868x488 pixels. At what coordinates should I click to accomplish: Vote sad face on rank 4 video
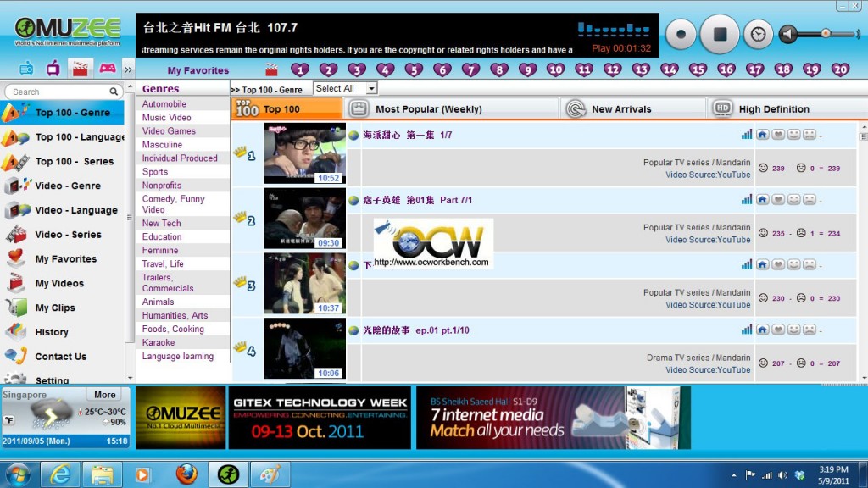pyautogui.click(x=809, y=330)
